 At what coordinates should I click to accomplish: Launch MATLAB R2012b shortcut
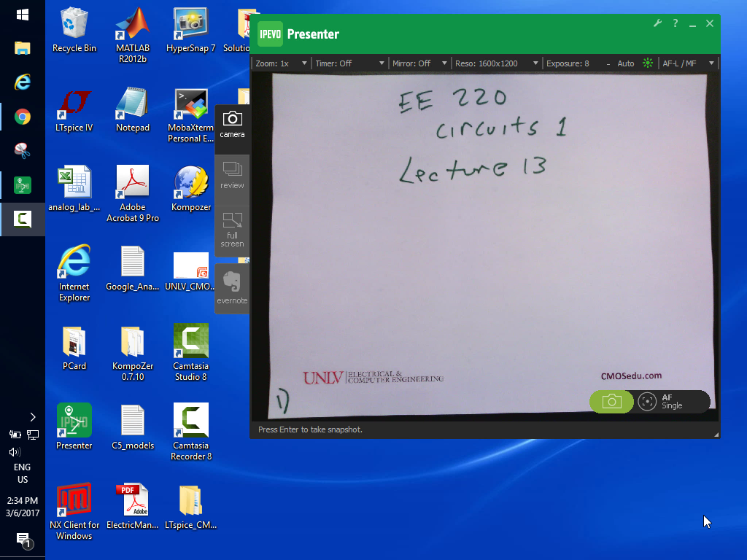point(133,34)
